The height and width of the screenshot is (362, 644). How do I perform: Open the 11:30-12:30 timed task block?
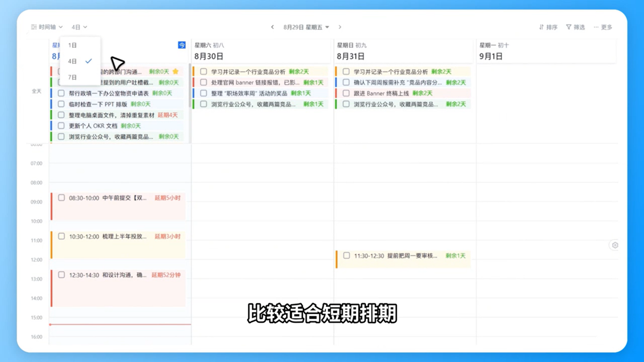coord(403,259)
